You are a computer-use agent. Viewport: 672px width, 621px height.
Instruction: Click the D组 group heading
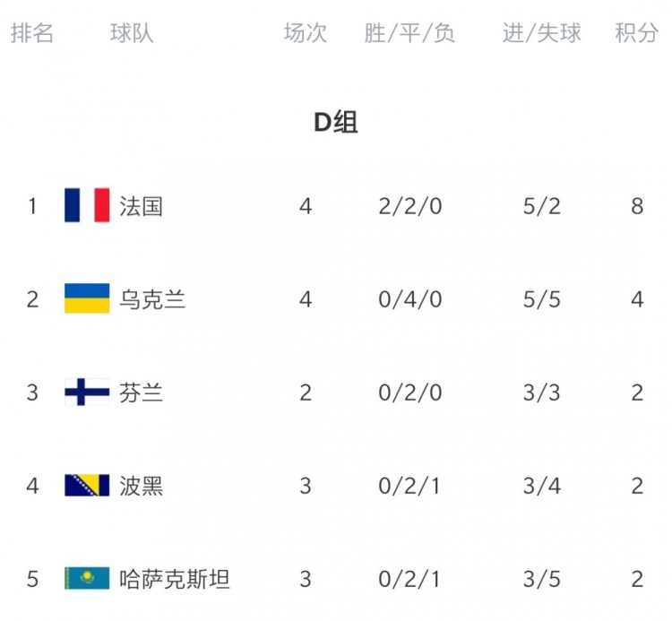tap(336, 122)
